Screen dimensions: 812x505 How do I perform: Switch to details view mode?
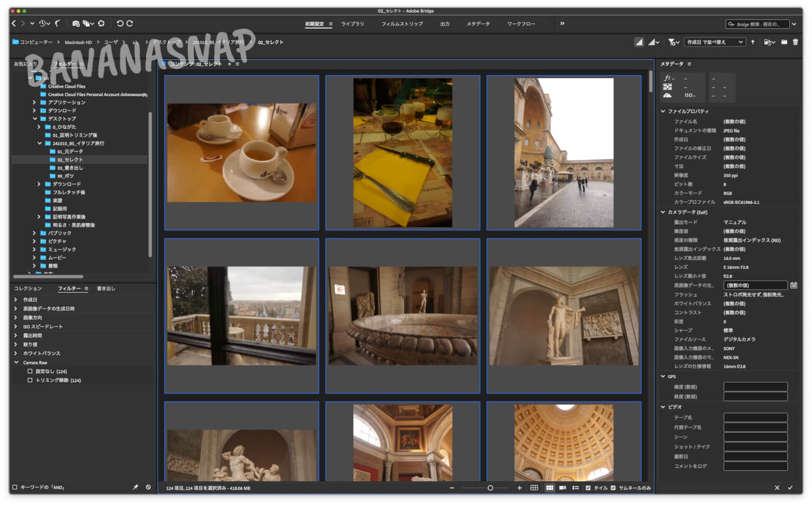click(563, 488)
